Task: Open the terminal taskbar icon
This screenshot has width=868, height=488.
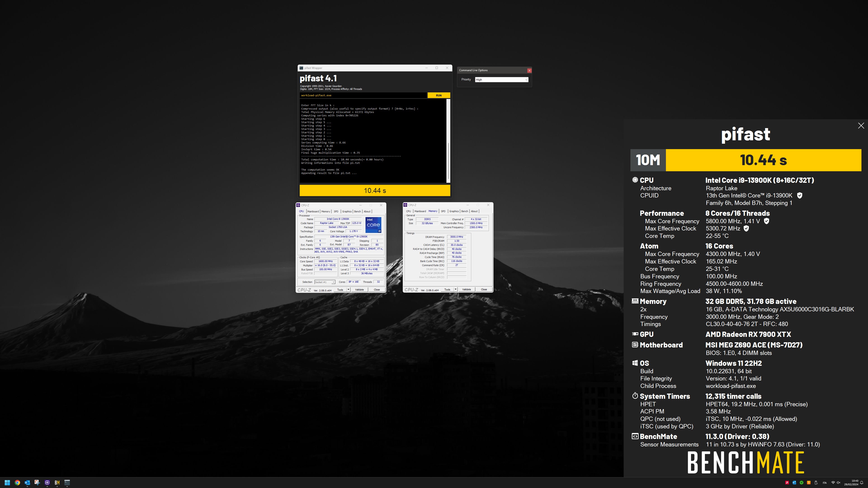Action: click(67, 482)
